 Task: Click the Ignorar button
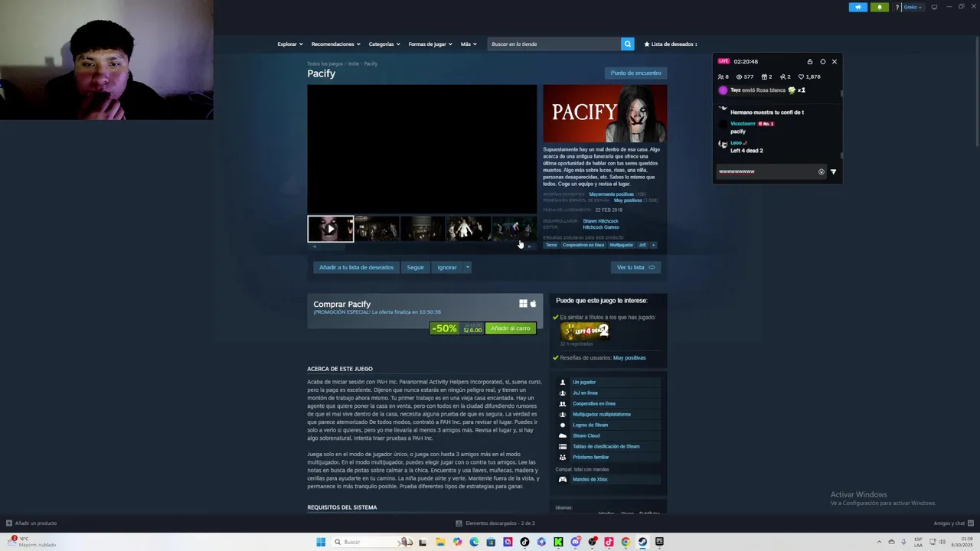pos(447,267)
